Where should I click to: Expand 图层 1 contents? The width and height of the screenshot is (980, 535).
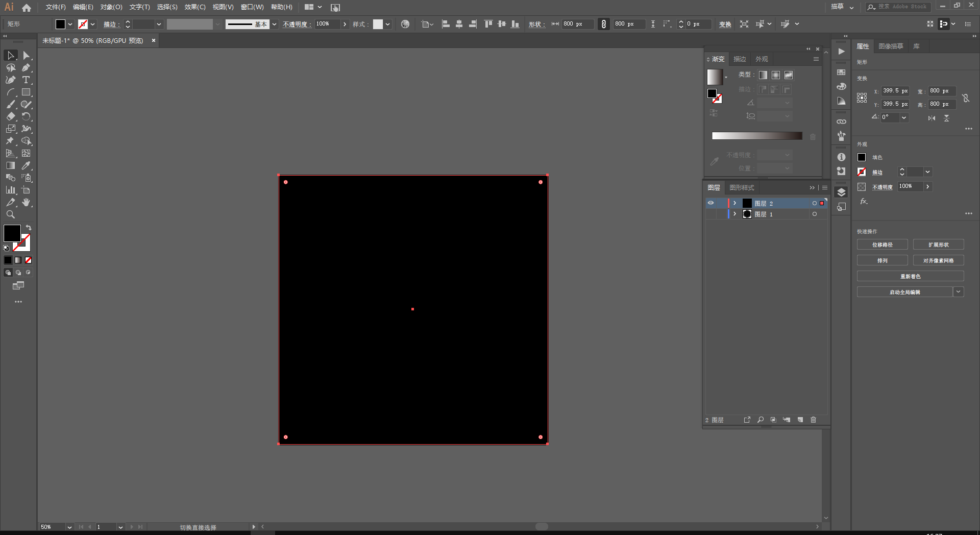point(734,214)
